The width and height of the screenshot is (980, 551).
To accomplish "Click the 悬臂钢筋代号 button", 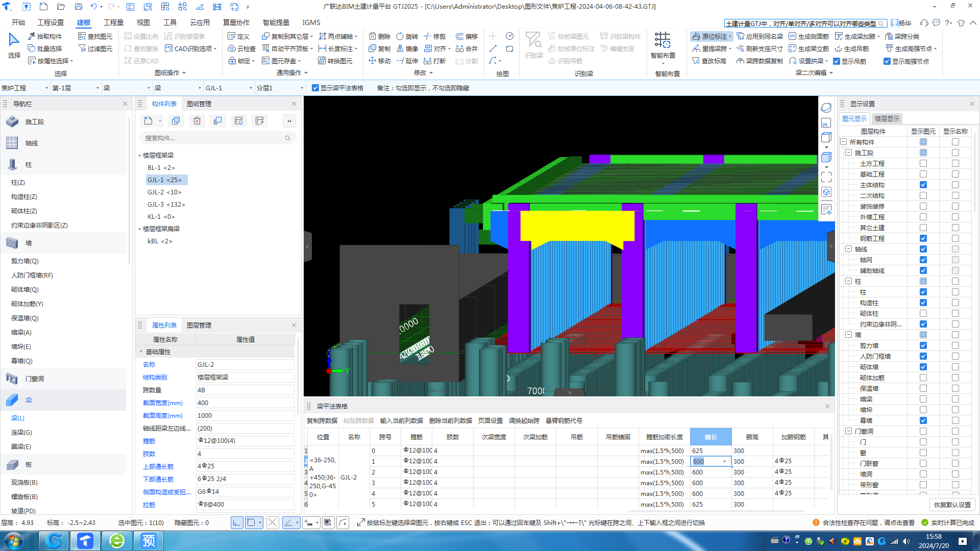I will (x=564, y=420).
